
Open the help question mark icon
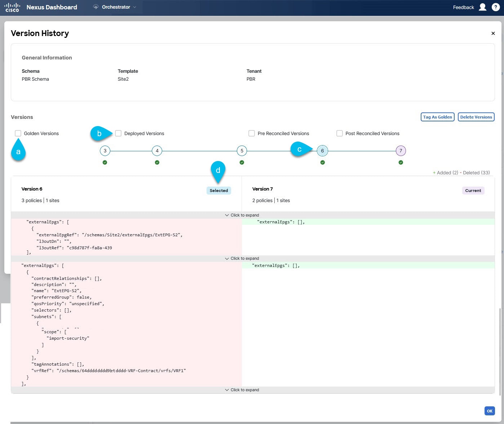(x=496, y=7)
